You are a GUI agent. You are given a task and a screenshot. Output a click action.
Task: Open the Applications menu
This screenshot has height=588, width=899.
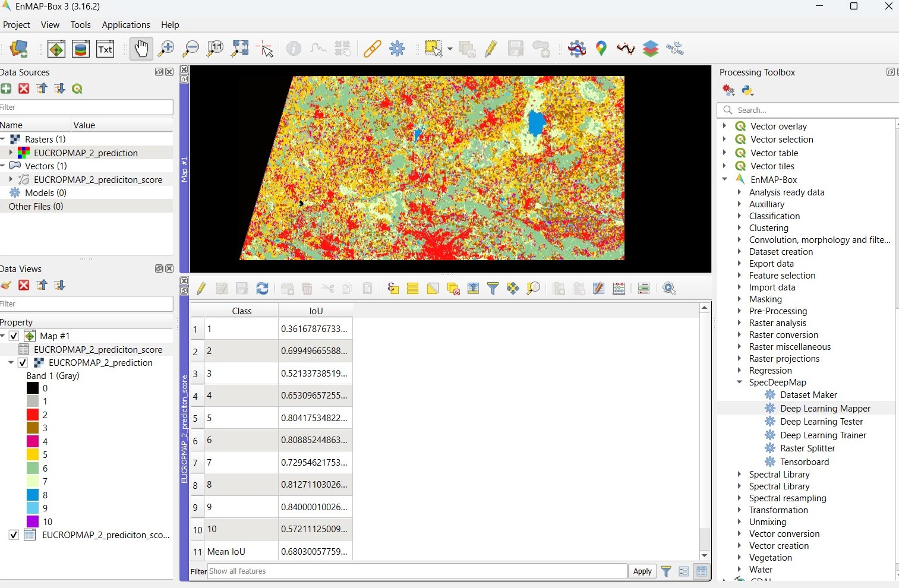(126, 25)
